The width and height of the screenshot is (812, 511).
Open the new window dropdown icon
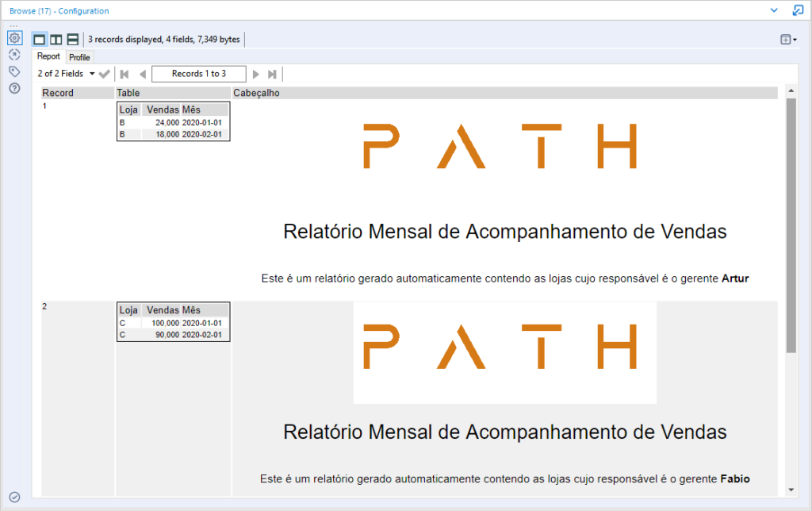point(788,40)
